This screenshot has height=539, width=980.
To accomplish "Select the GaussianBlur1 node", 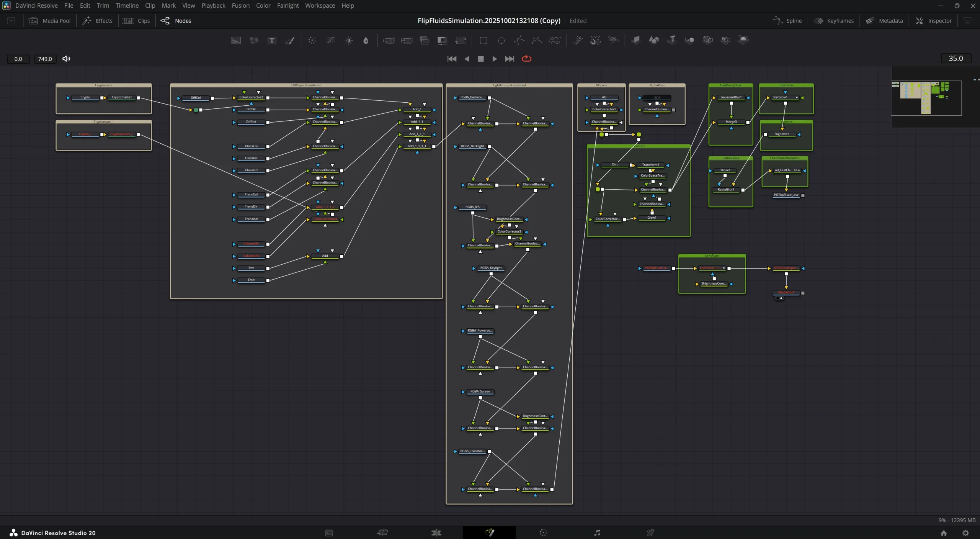I will tap(730, 97).
